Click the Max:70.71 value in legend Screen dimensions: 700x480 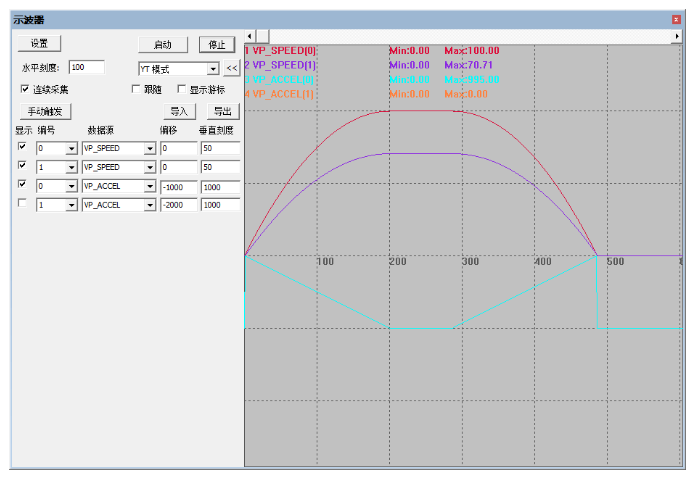point(469,65)
